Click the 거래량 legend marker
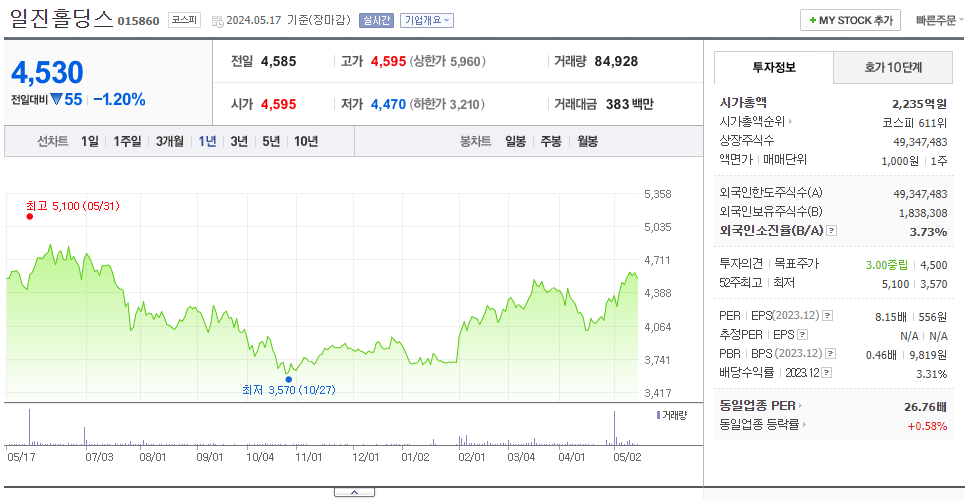Viewport: 968px width, 500px height. pos(658,415)
